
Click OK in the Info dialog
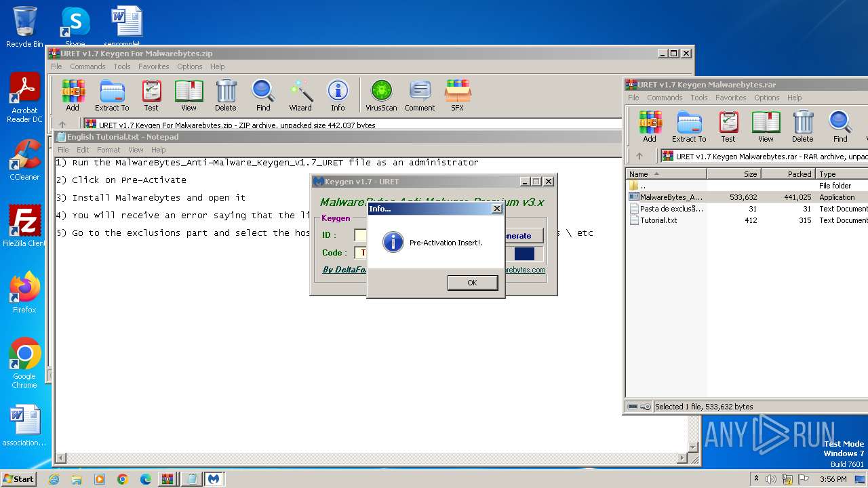pos(473,283)
